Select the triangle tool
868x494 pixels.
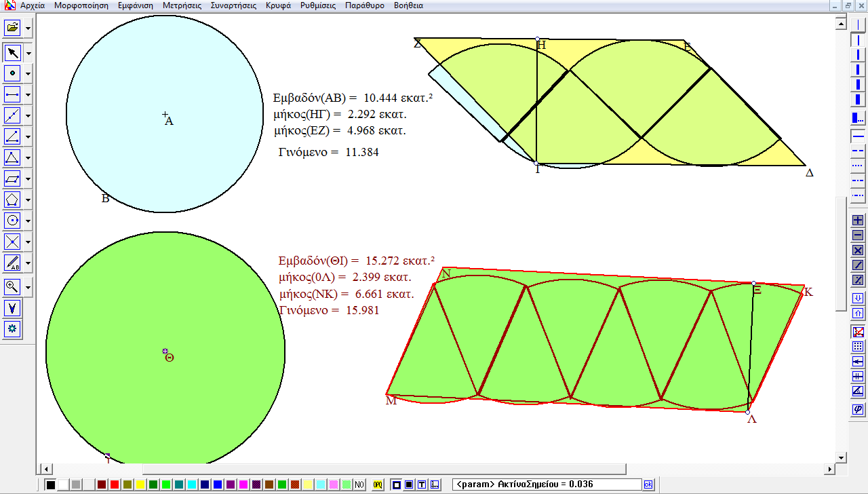pos(12,157)
